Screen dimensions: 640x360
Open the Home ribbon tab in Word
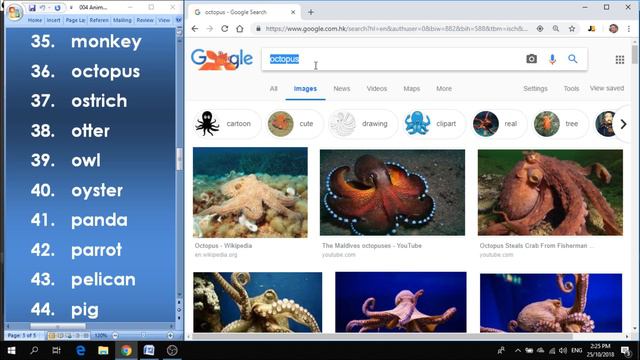click(x=35, y=20)
